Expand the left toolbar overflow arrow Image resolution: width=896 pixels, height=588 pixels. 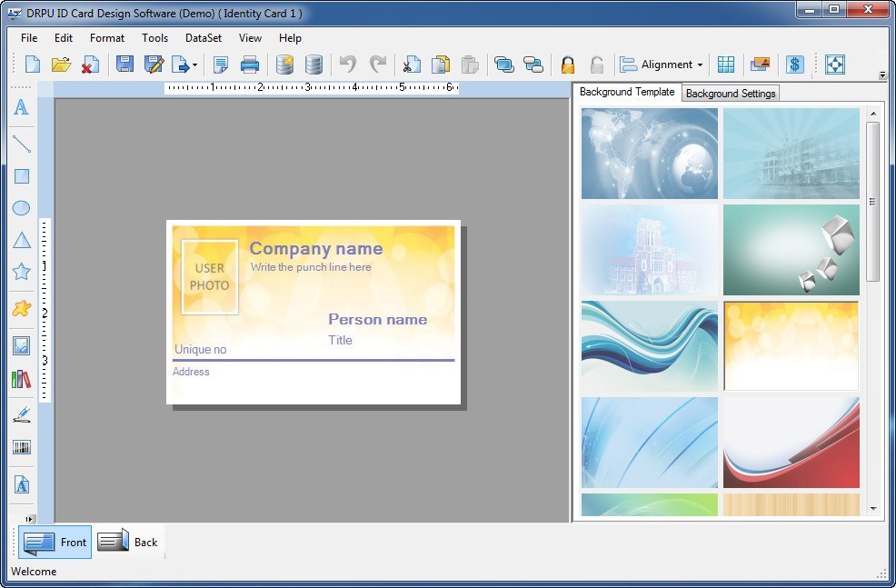[29, 519]
